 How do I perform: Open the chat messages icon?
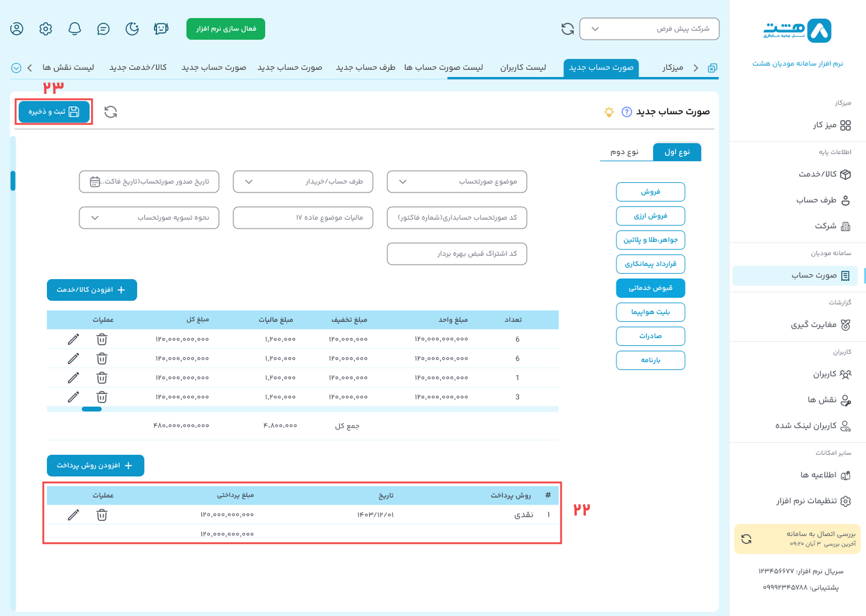103,29
